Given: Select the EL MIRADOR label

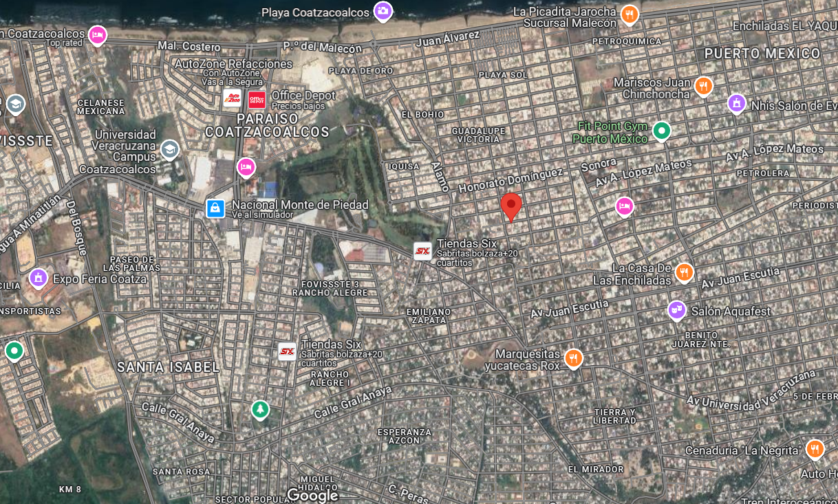Looking at the screenshot, I should click(x=596, y=470).
